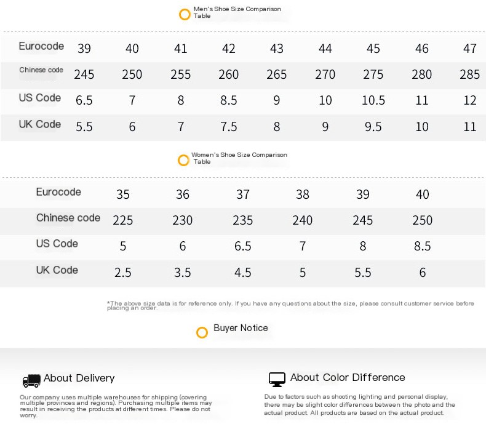Click the size reference disclaimer note

(290, 305)
